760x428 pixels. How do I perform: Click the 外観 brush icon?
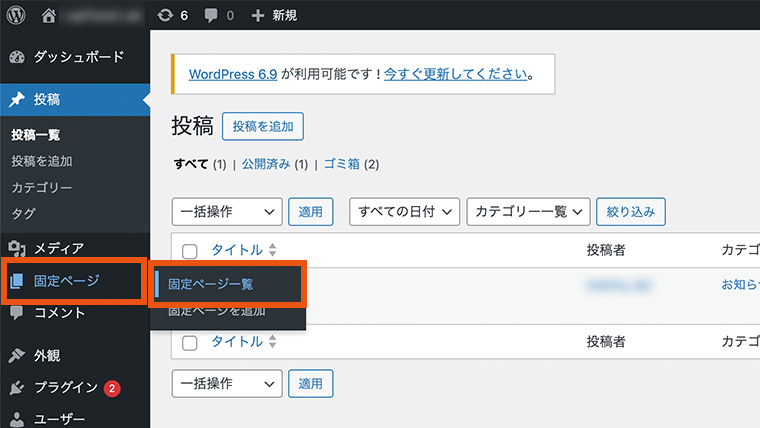tap(17, 355)
